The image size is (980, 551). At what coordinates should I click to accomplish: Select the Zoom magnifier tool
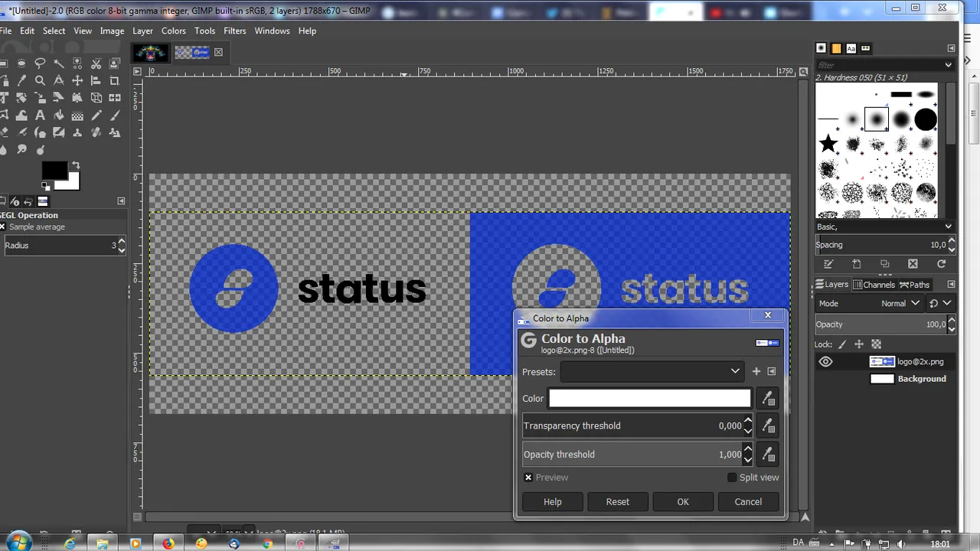coord(40,80)
